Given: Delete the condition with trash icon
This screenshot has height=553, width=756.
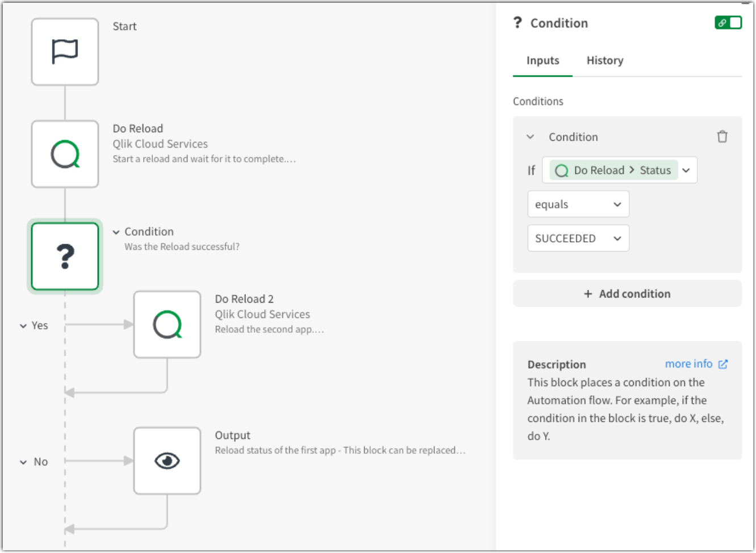Looking at the screenshot, I should 722,137.
